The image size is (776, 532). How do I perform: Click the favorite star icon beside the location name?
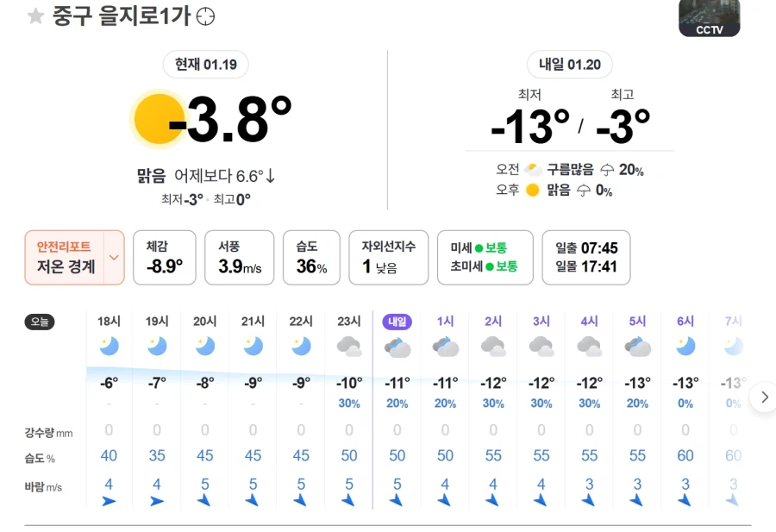34,16
